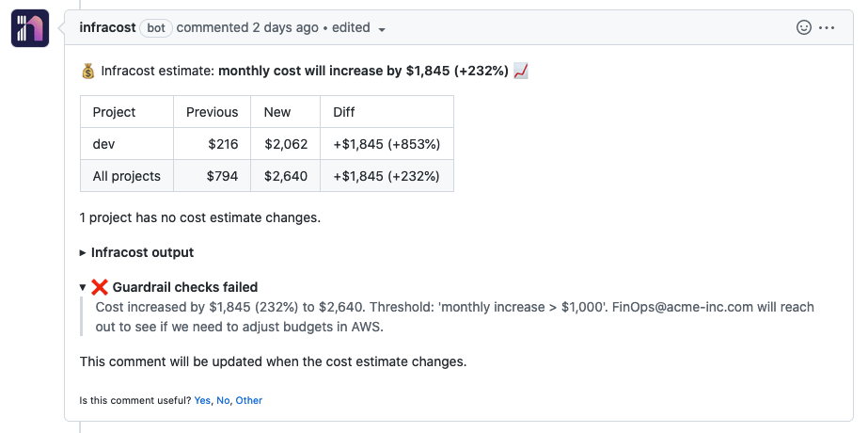Click the '2 days ago' timestamp
This screenshot has width=868, height=433.
pyautogui.click(x=285, y=27)
